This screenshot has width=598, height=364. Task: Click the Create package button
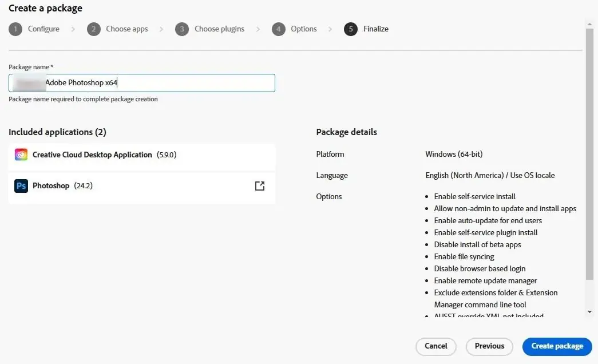pyautogui.click(x=557, y=346)
